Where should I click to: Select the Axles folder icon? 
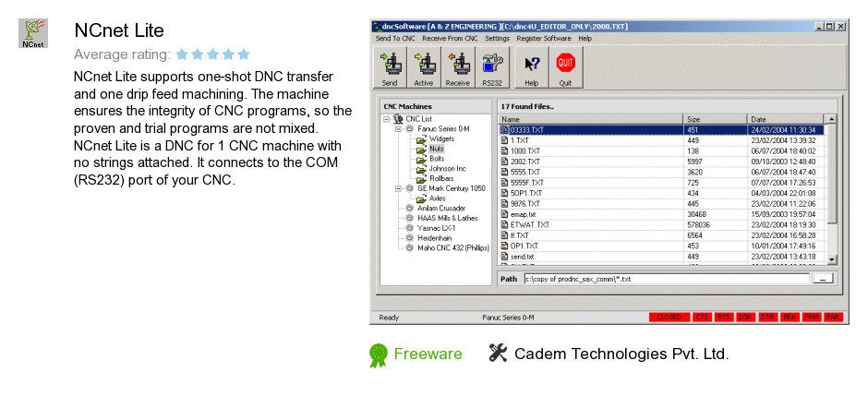(x=421, y=198)
